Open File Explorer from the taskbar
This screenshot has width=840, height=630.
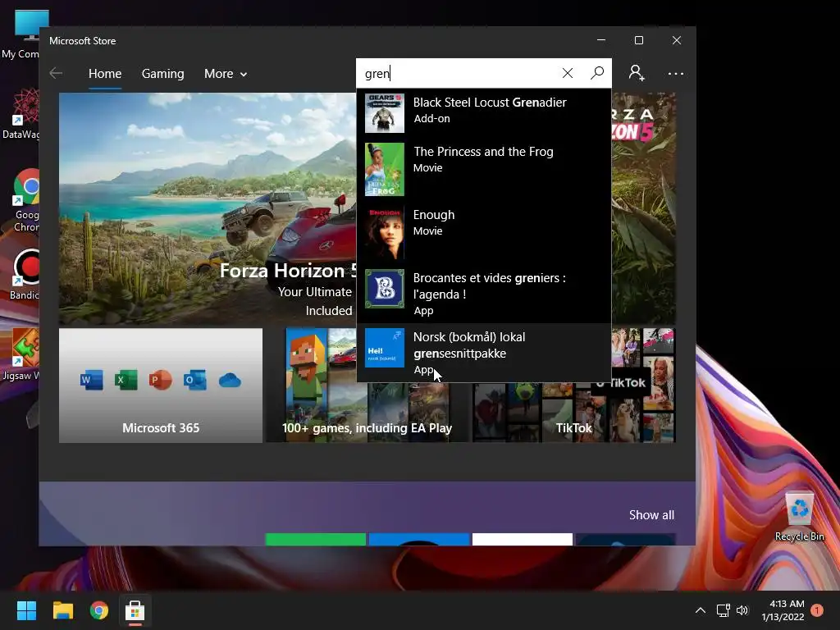click(62, 610)
